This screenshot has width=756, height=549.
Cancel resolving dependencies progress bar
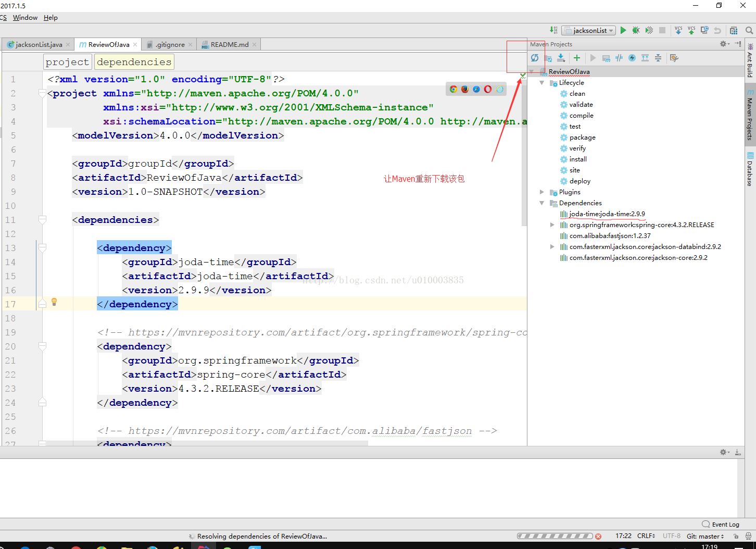598,536
